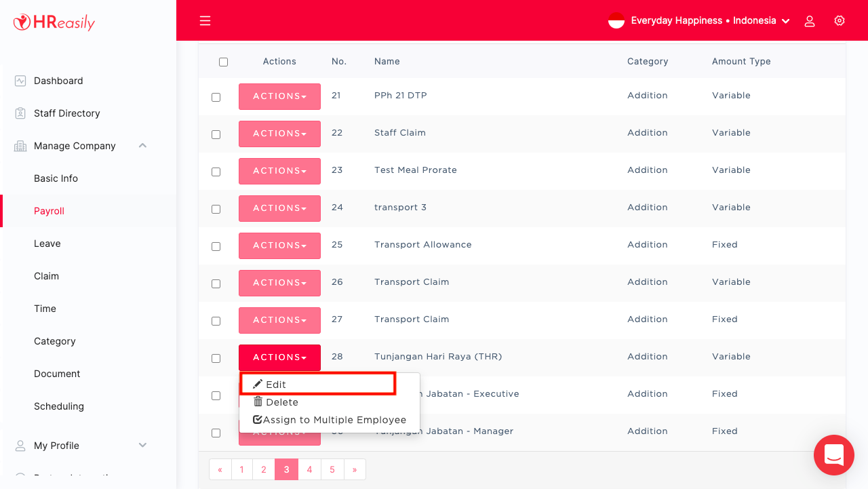Open Actions dropdown for transport 3
Image resolution: width=868 pixels, height=489 pixels.
pyautogui.click(x=279, y=208)
